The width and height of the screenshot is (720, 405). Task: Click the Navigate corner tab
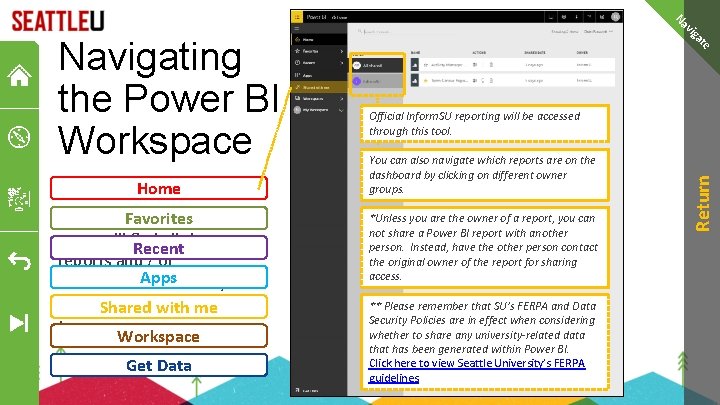pos(692,31)
